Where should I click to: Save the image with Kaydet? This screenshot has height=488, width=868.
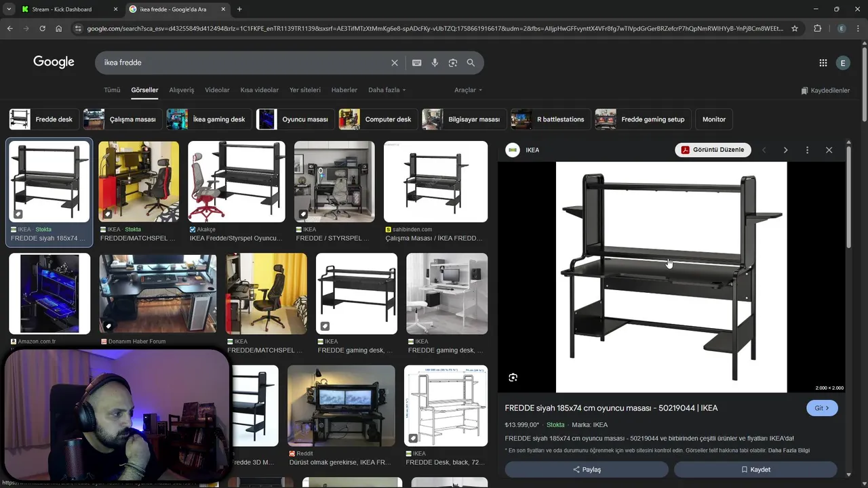coord(755,469)
